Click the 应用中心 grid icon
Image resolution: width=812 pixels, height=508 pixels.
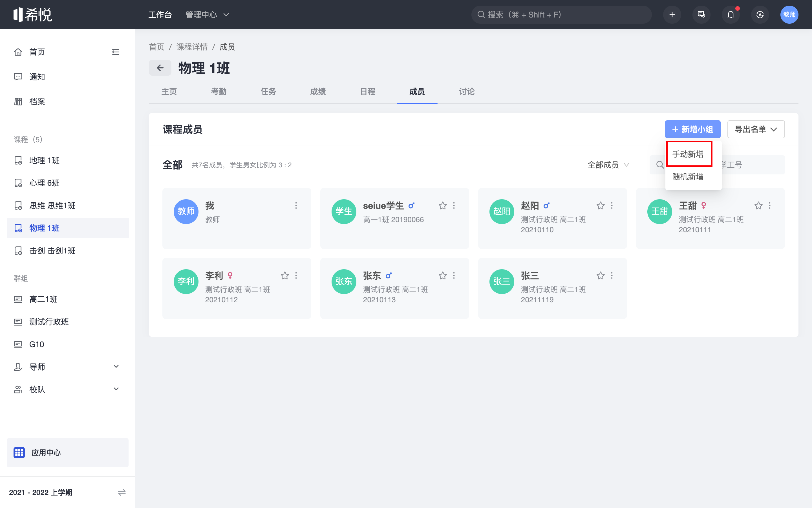coord(19,453)
